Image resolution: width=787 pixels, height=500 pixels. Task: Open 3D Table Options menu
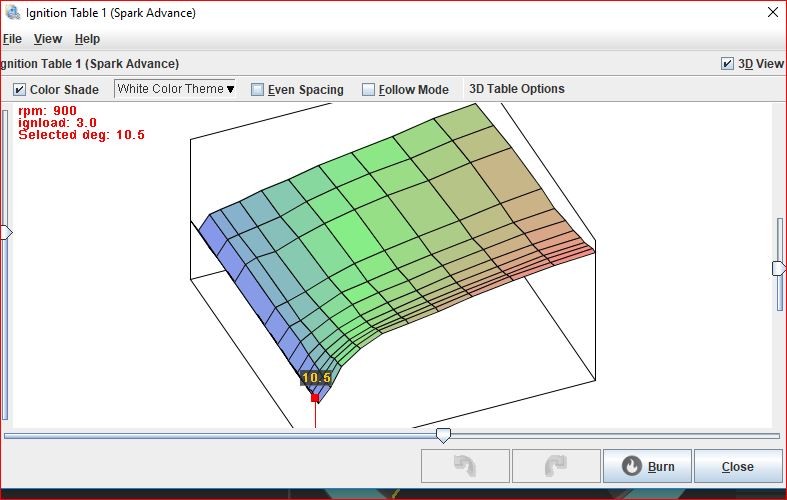pyautogui.click(x=517, y=89)
